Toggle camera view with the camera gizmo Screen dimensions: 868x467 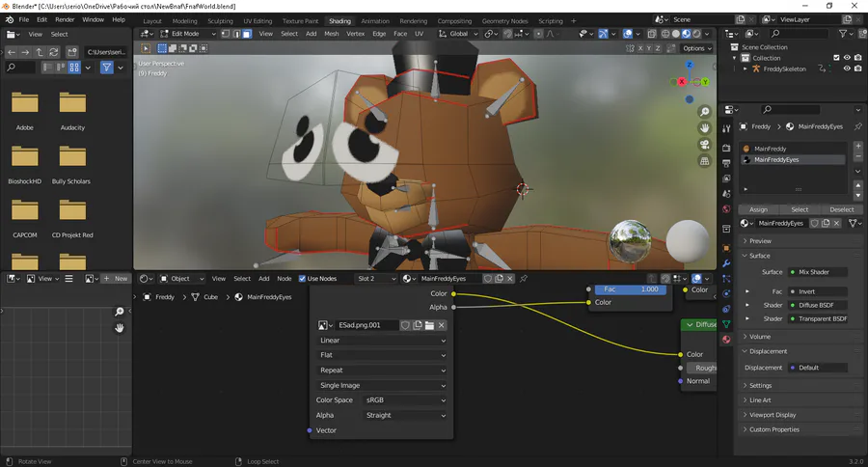705,146
